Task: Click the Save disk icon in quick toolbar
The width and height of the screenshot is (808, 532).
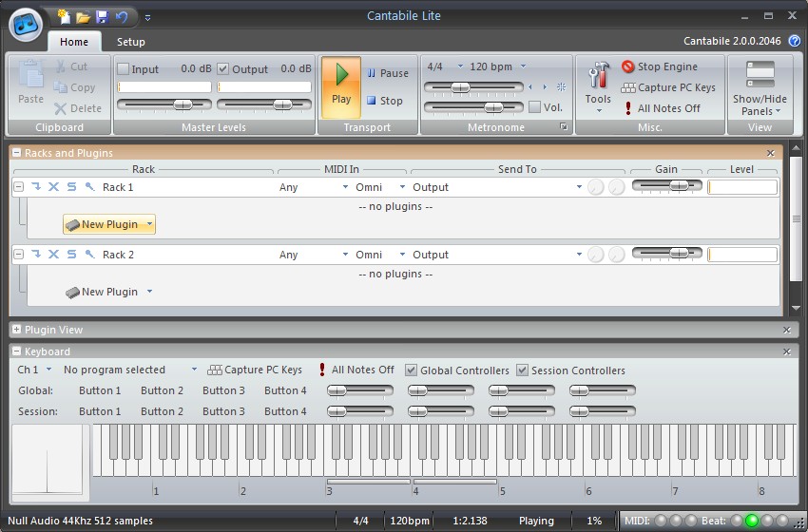Action: [x=102, y=17]
